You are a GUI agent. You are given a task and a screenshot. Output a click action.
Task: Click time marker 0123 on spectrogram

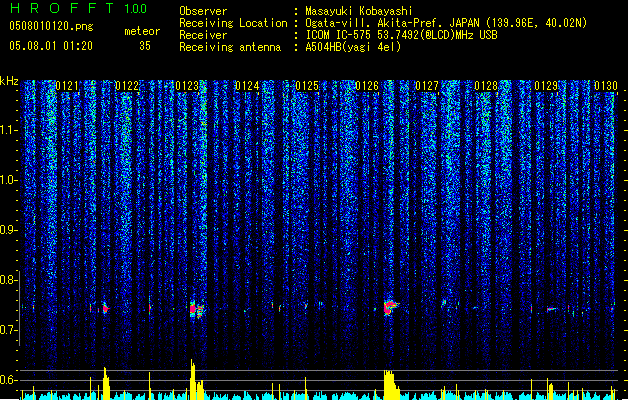pos(187,86)
